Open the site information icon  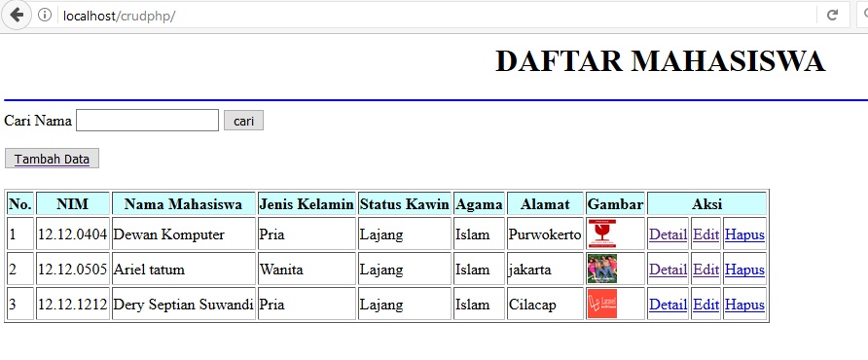[45, 15]
